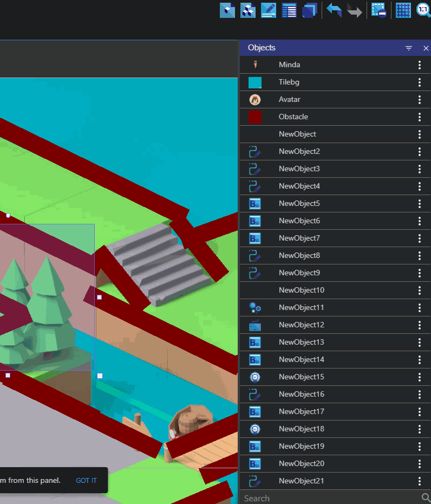Open the three-dot menu for NewObject8

[x=420, y=256]
